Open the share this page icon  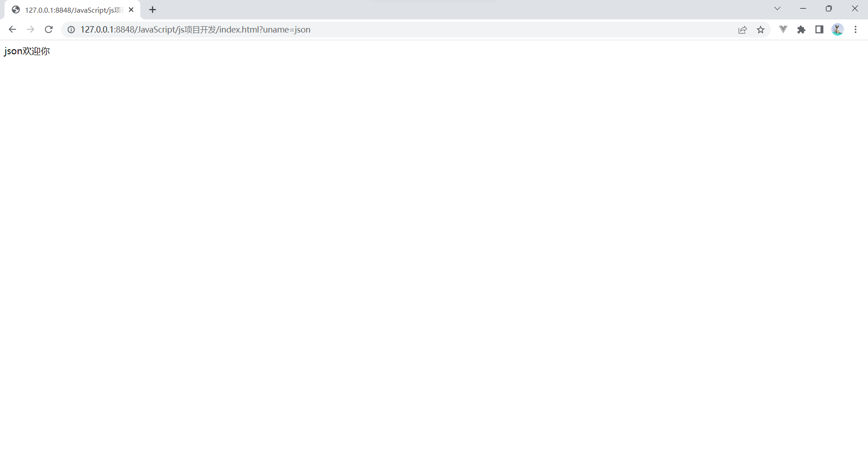pos(743,29)
